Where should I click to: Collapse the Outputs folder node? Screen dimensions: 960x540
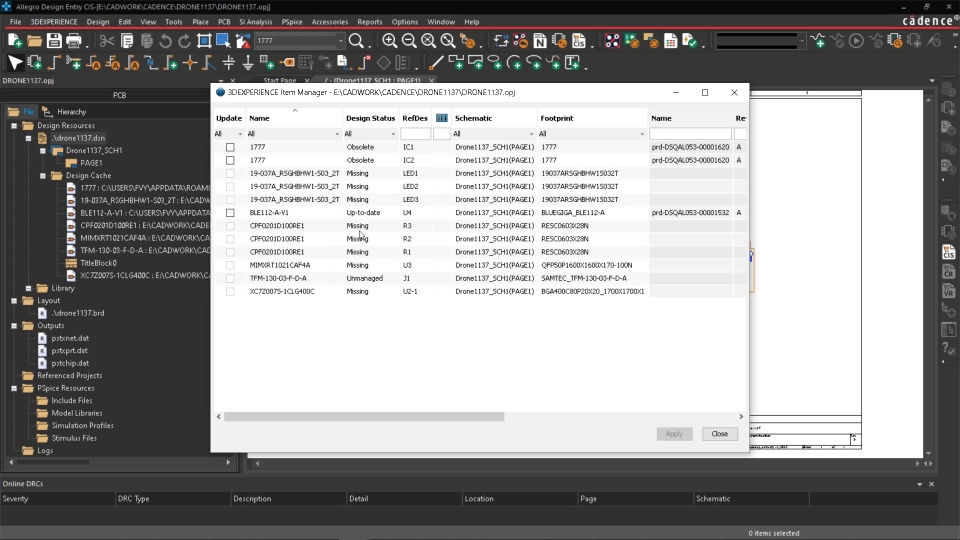pyautogui.click(x=14, y=326)
